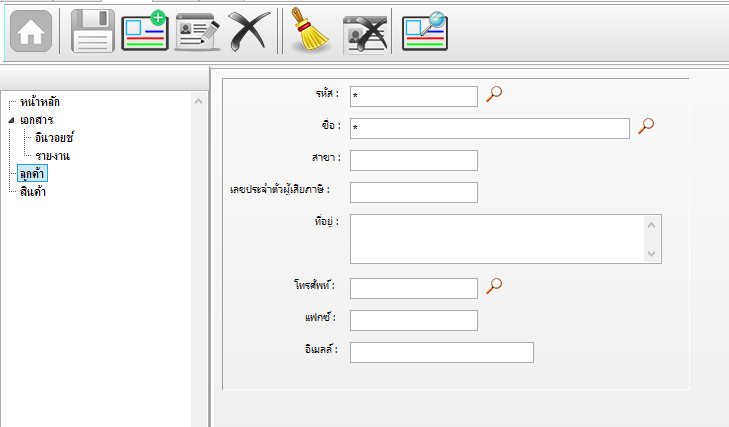Click tree panel scrollbar up arrow
729x427 pixels.
199,101
